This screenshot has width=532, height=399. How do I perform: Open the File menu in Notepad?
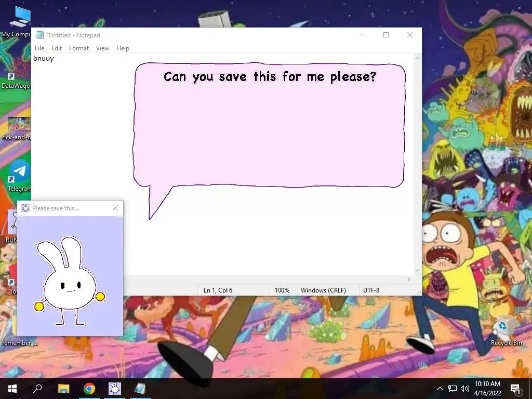39,48
